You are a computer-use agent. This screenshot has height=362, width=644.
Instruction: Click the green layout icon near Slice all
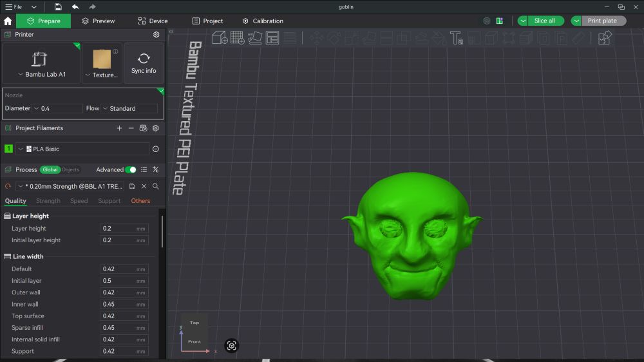500,21
